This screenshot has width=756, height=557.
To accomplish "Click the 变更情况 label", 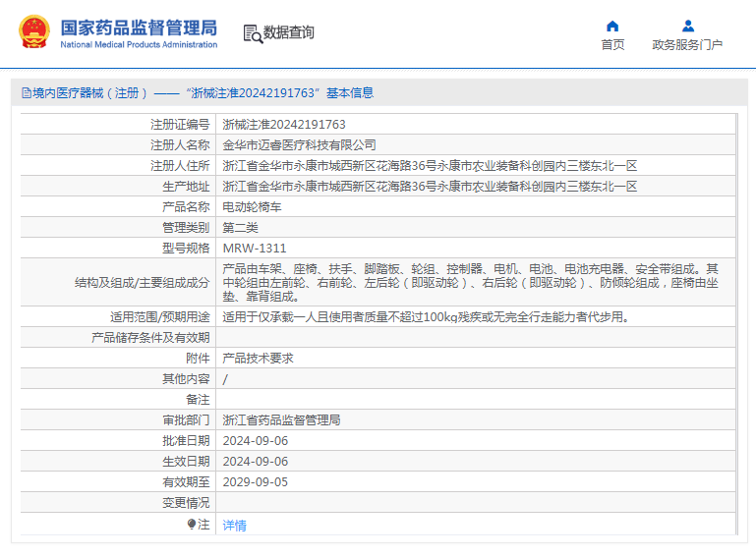I will click(186, 503).
